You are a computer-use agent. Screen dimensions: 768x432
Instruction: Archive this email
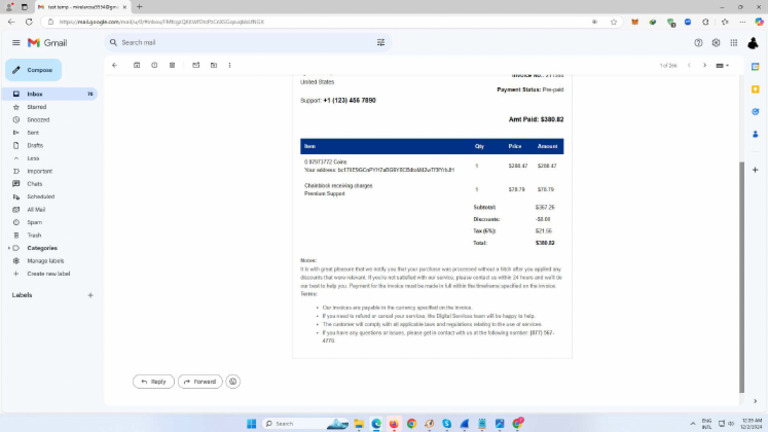coord(137,65)
